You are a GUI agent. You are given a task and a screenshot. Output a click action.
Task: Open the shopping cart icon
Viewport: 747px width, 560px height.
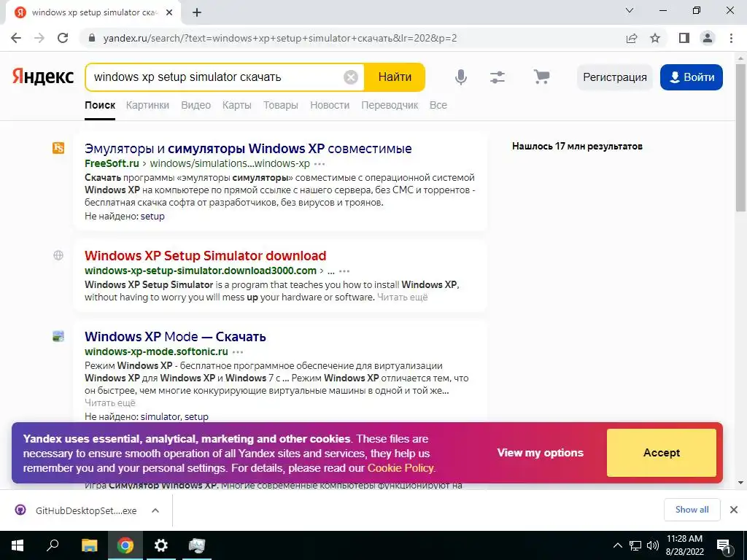tap(541, 77)
